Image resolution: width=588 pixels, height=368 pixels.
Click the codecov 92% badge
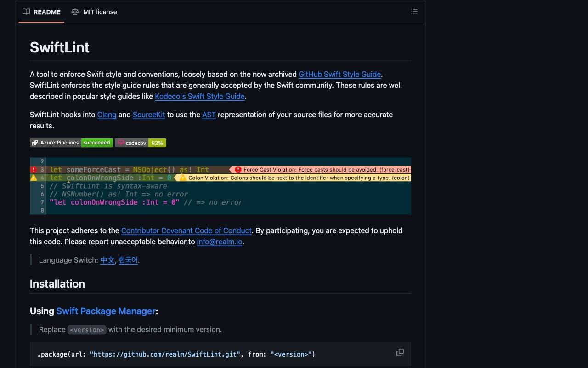click(141, 143)
